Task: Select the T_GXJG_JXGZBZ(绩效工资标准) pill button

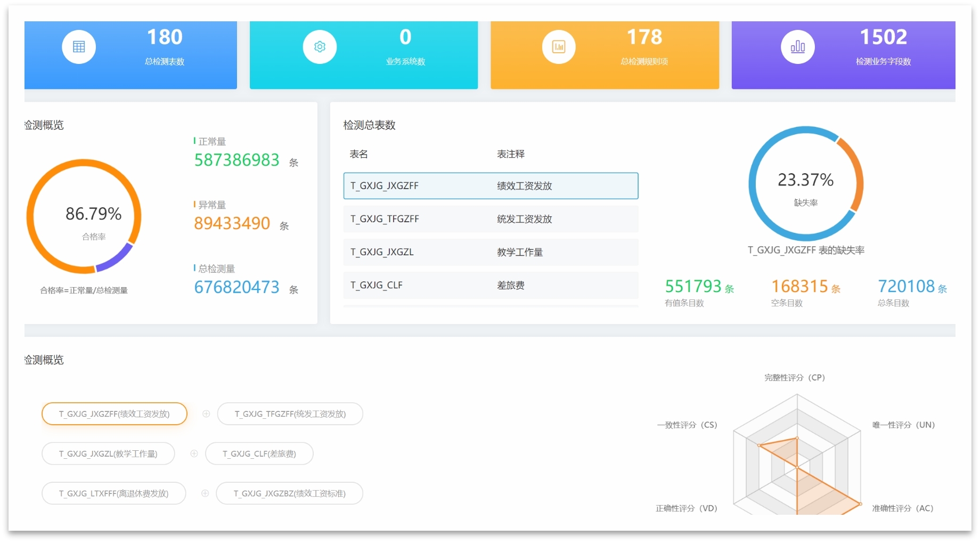Action: point(290,493)
